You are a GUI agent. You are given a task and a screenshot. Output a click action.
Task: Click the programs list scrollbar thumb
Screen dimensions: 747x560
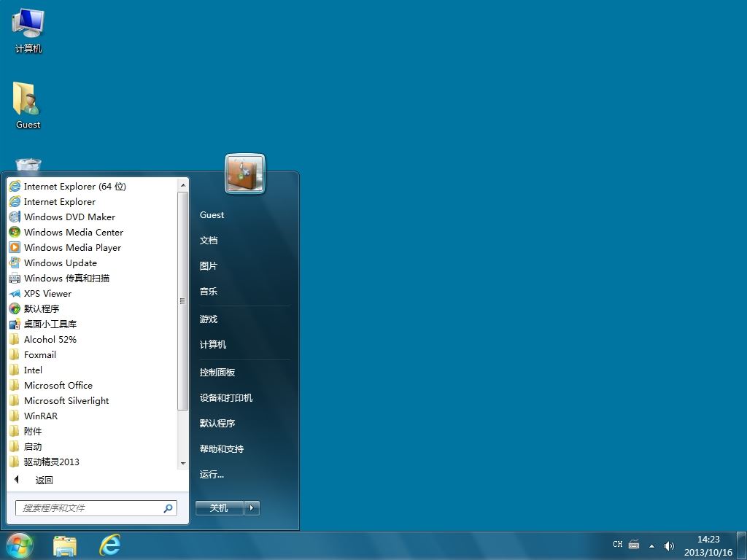click(x=183, y=301)
